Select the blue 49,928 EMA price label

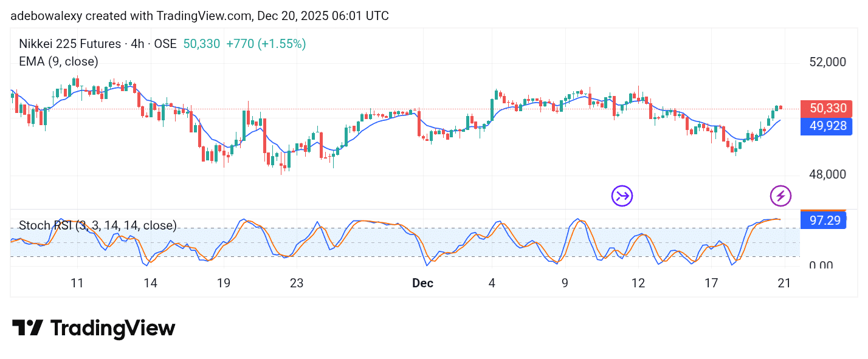pyautogui.click(x=826, y=126)
